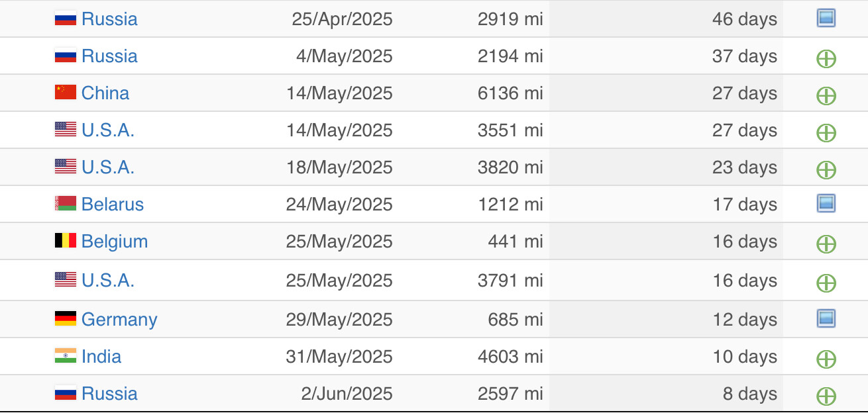
Task: Click the Russia link dated 2/Jun/2025
Action: tap(109, 393)
